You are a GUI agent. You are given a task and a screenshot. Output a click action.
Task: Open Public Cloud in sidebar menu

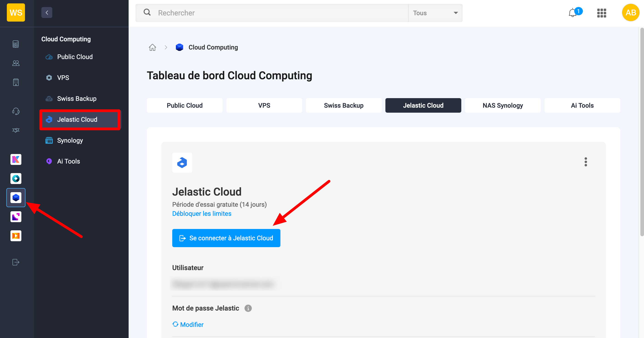(75, 57)
